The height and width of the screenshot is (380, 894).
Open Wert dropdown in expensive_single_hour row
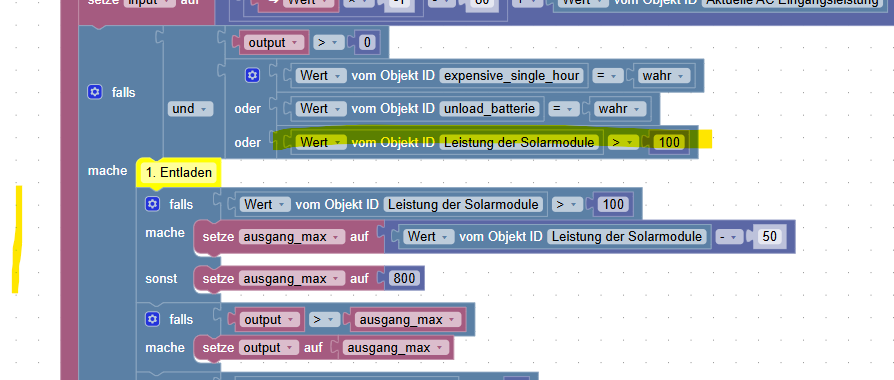(x=322, y=75)
